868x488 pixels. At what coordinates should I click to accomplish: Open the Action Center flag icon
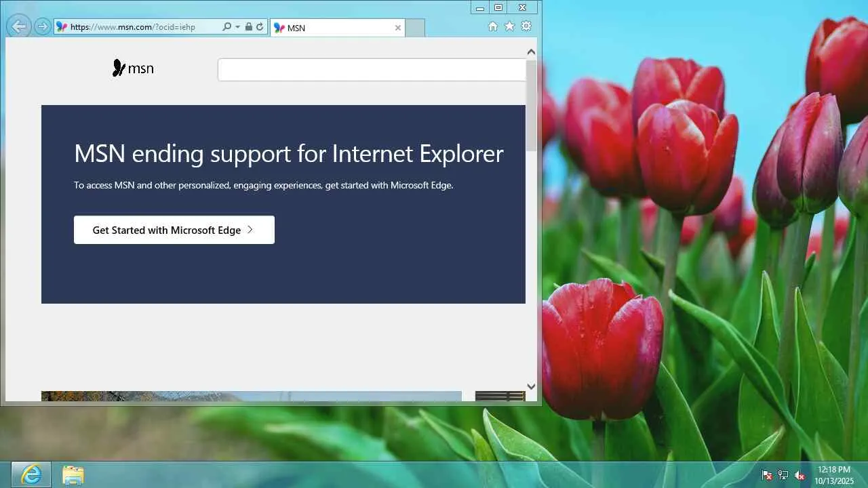pyautogui.click(x=766, y=475)
